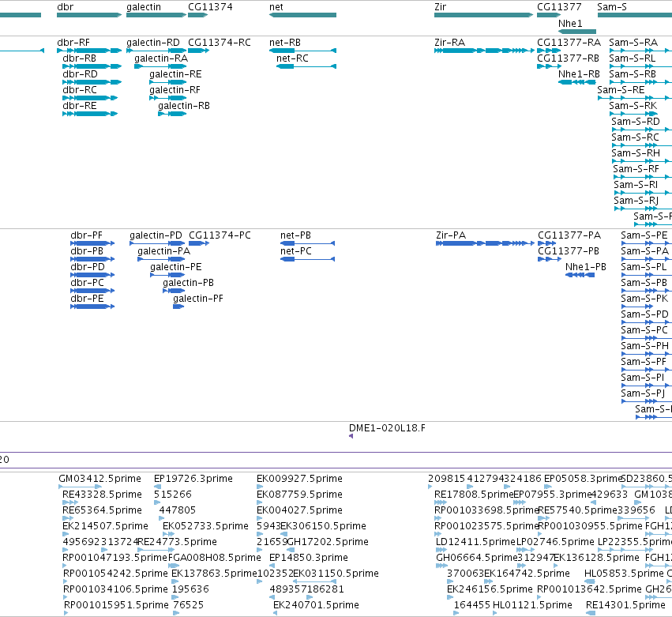672x617 pixels.
Task: Click EST EK087759.5prime
Action: 299,495
